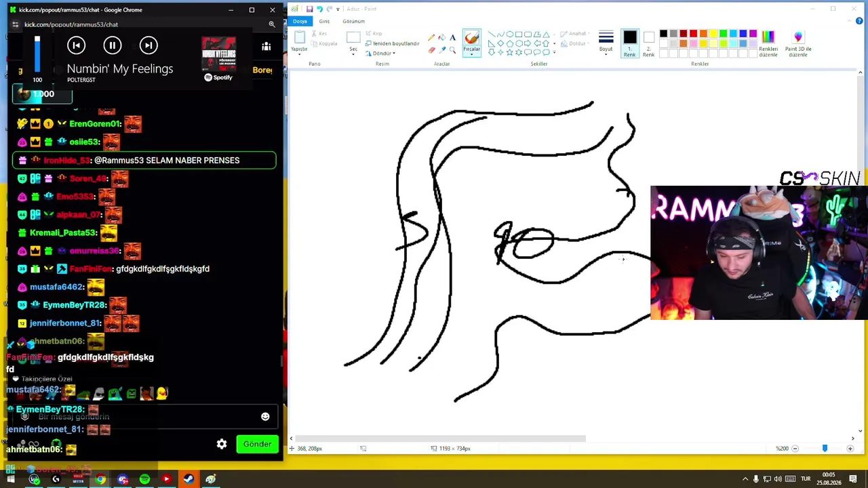Viewport: 868px width, 488px height.
Task: Click the Numbin' My Feelings album art
Action: pyautogui.click(x=218, y=54)
